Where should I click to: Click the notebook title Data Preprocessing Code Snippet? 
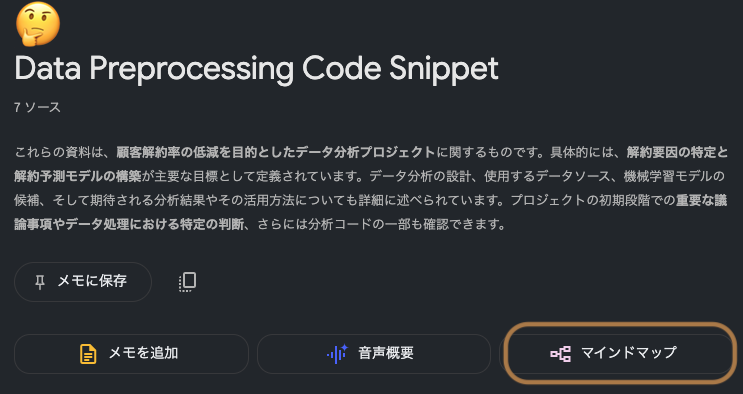coord(256,69)
